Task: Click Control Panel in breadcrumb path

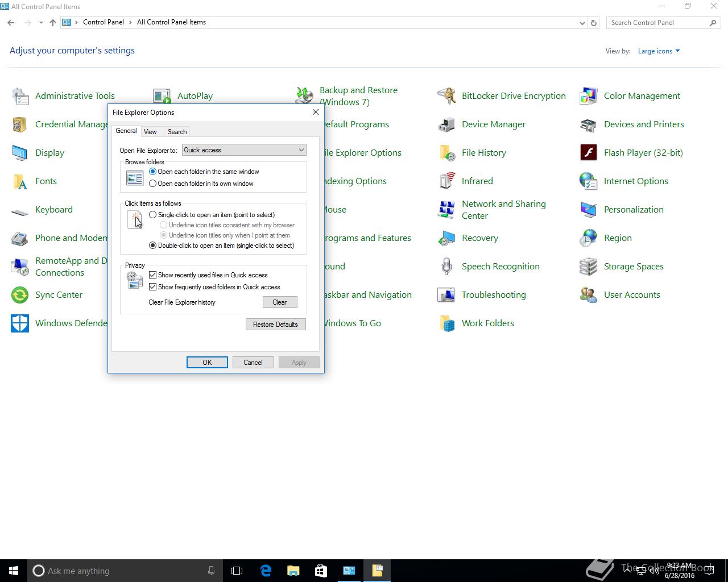Action: coord(104,22)
